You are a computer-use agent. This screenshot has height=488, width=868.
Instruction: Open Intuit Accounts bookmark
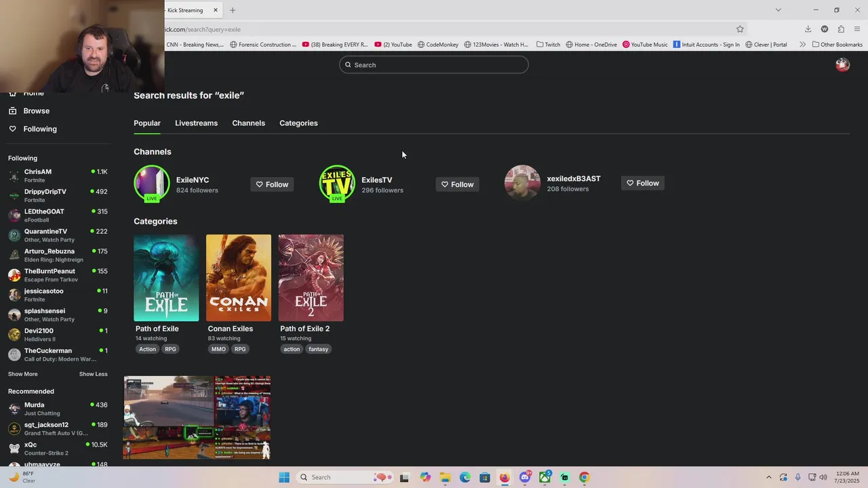[706, 45]
